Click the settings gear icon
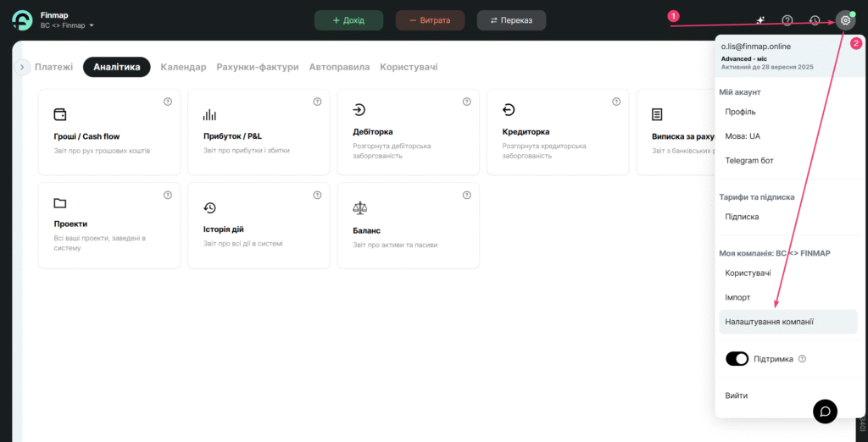This screenshot has height=442, width=868. [844, 20]
